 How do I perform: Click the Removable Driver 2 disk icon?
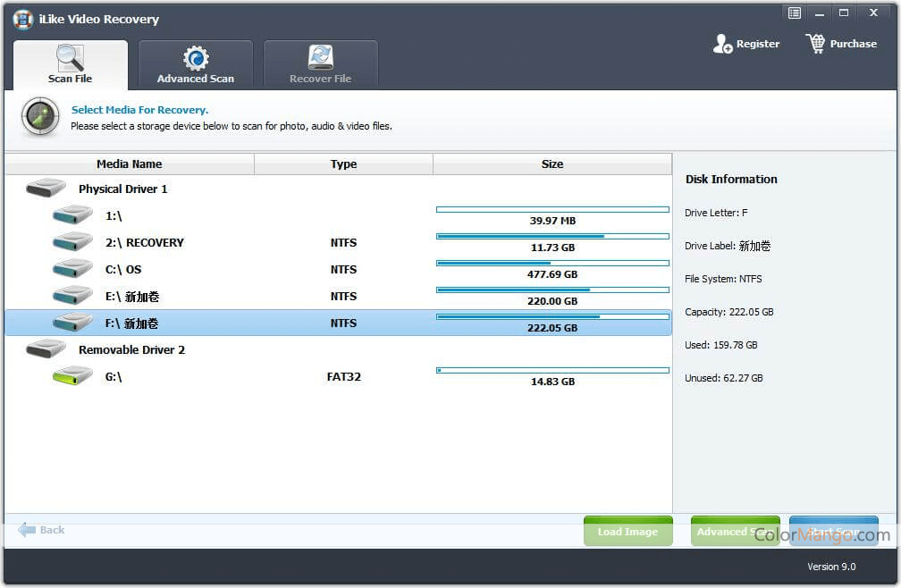(x=46, y=349)
